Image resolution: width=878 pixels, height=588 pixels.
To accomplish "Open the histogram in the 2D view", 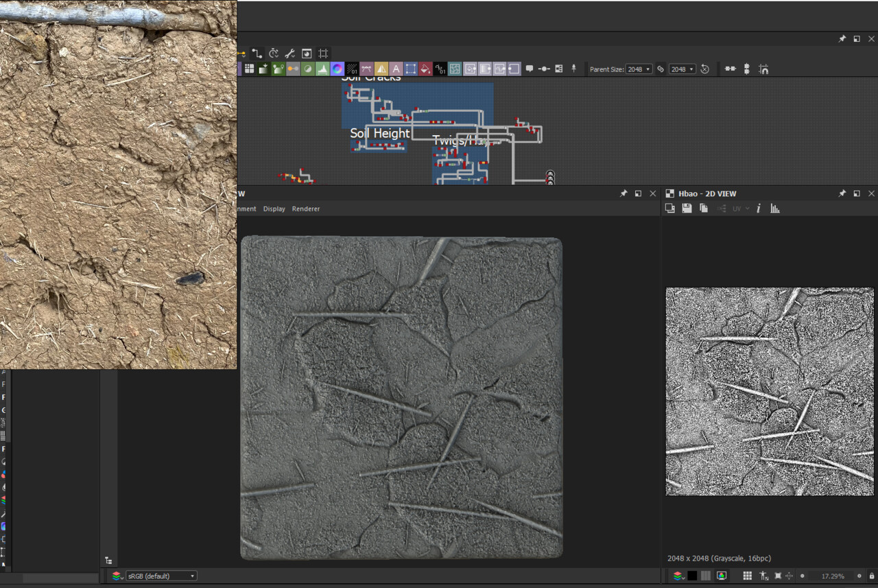I will click(x=775, y=209).
